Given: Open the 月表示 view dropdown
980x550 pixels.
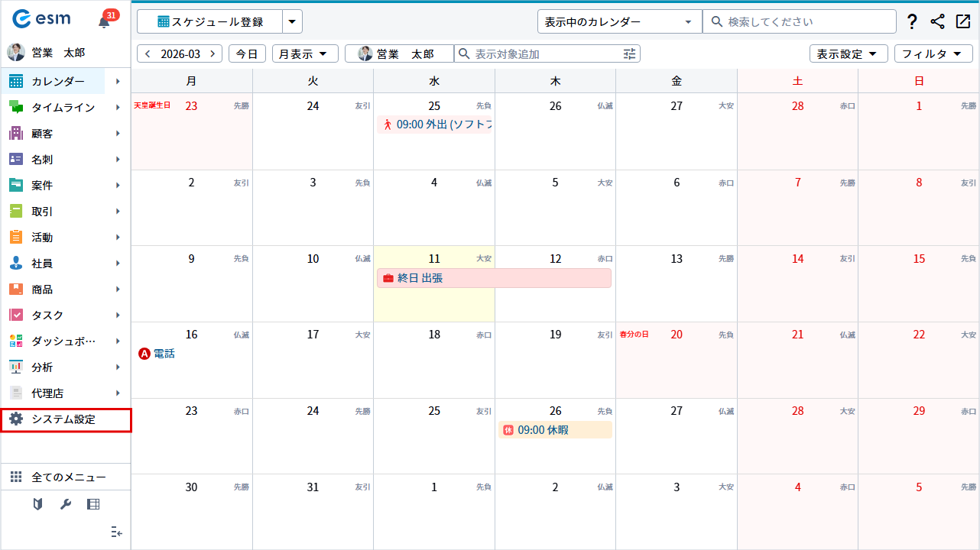Looking at the screenshot, I should pyautogui.click(x=305, y=53).
